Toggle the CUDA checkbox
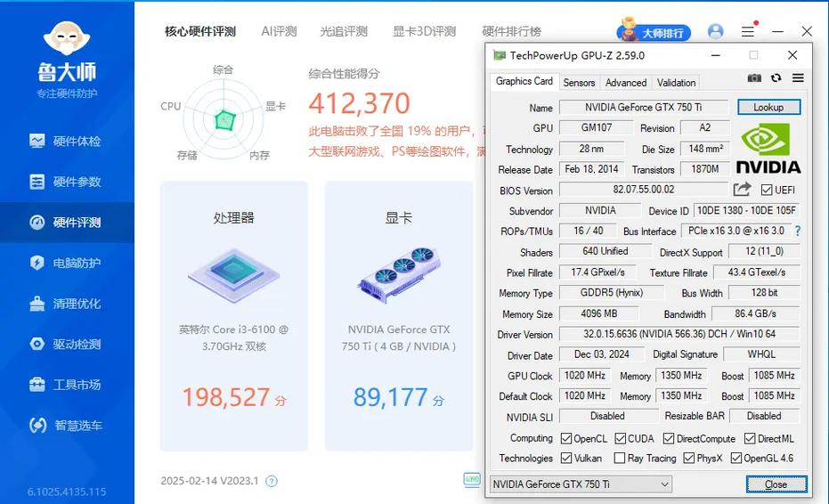The image size is (829, 504). (x=621, y=439)
